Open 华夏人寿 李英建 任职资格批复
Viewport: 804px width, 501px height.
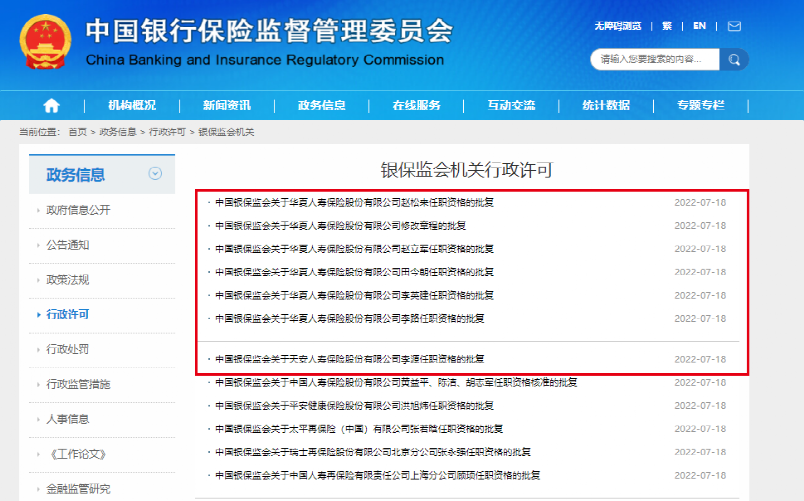(354, 295)
